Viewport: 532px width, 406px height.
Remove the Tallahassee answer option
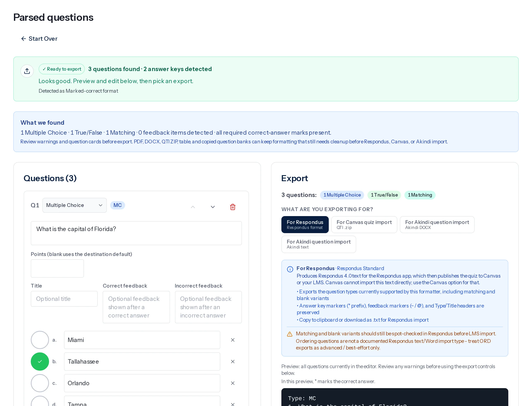point(233,361)
